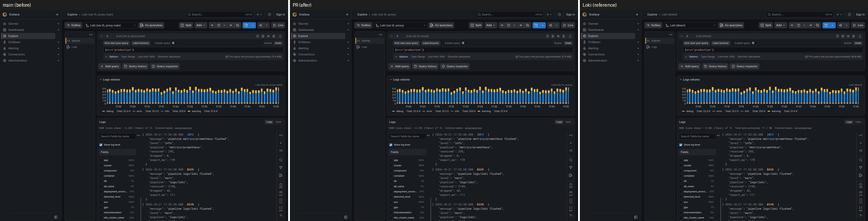Check the cluster field in PR (after) pane

coord(391,165)
